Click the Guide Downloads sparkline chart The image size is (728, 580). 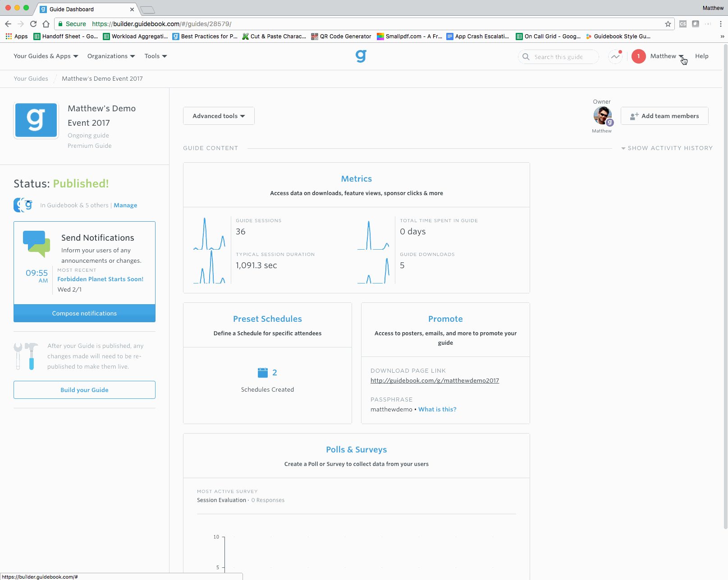(x=373, y=270)
